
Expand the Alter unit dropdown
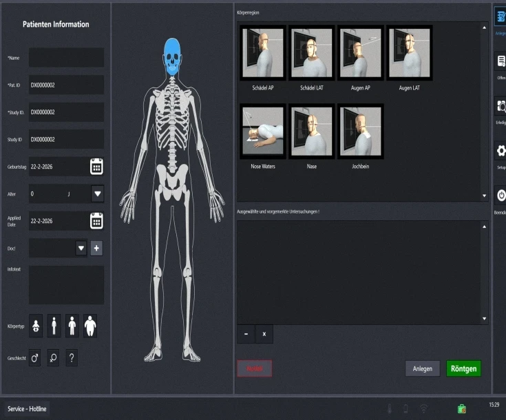pos(98,193)
